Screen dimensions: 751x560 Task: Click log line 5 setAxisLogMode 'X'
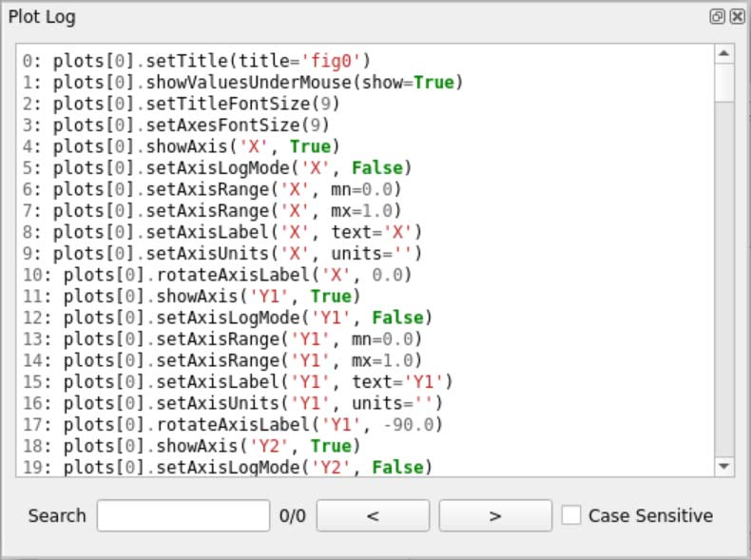click(x=217, y=168)
